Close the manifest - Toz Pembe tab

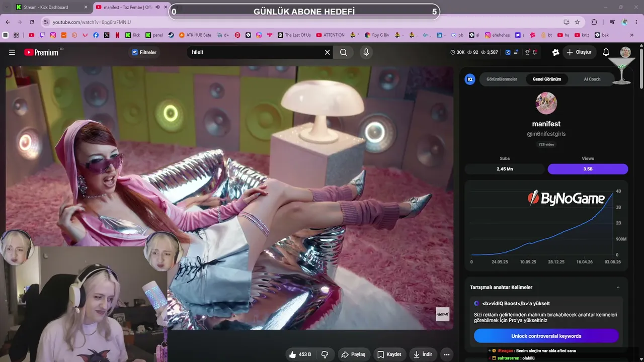166,7
